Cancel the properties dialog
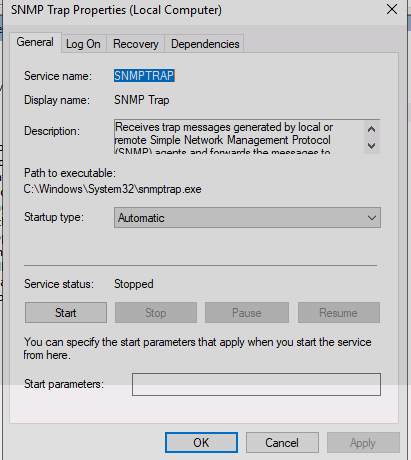 coord(282,443)
